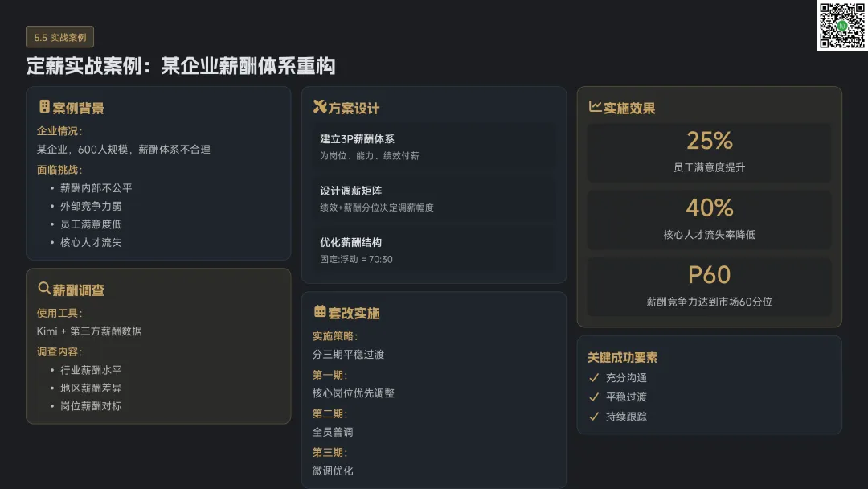
Task: Click the calendar icon beside 套改实施
Action: [320, 311]
